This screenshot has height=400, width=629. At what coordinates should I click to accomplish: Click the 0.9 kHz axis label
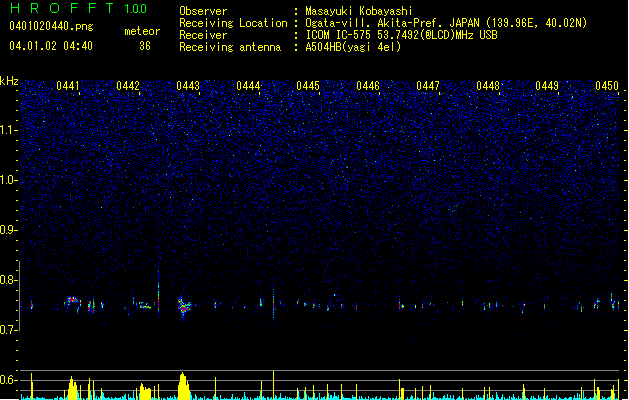click(x=8, y=230)
